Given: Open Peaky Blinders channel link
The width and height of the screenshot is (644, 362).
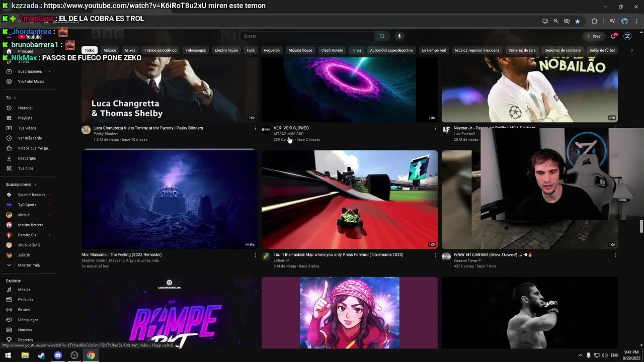Looking at the screenshot, I should (106, 134).
